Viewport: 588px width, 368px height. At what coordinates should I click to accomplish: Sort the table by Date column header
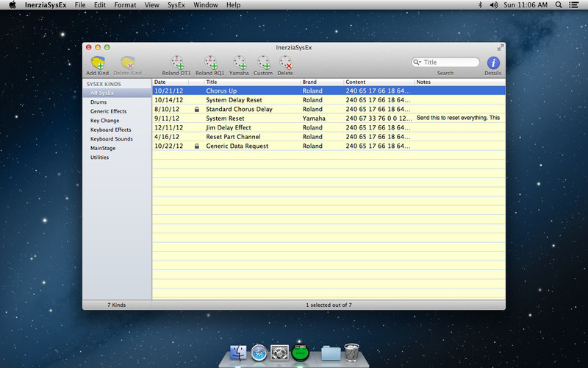[171, 82]
